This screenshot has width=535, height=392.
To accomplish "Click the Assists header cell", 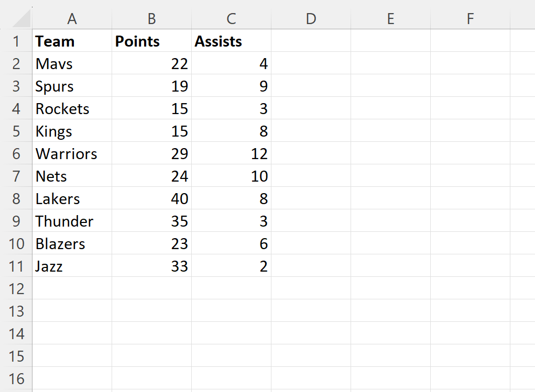I will click(x=231, y=41).
